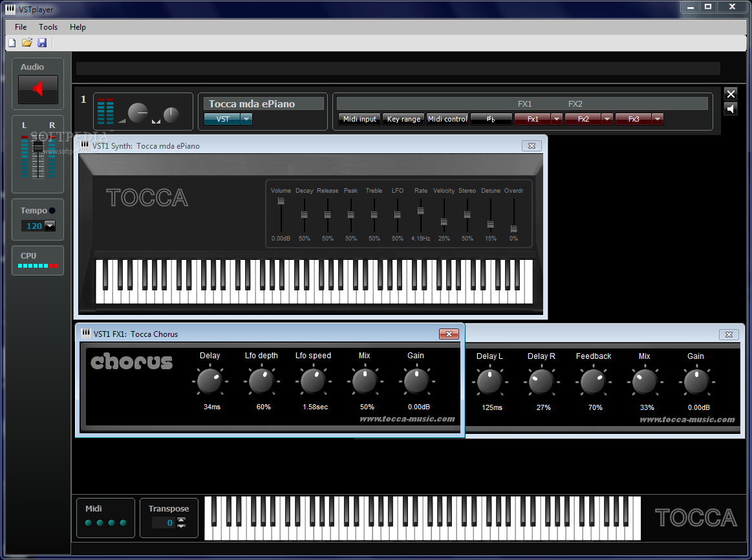Click the channel 1 volume knob
This screenshot has height=560, width=752.
pos(138,113)
